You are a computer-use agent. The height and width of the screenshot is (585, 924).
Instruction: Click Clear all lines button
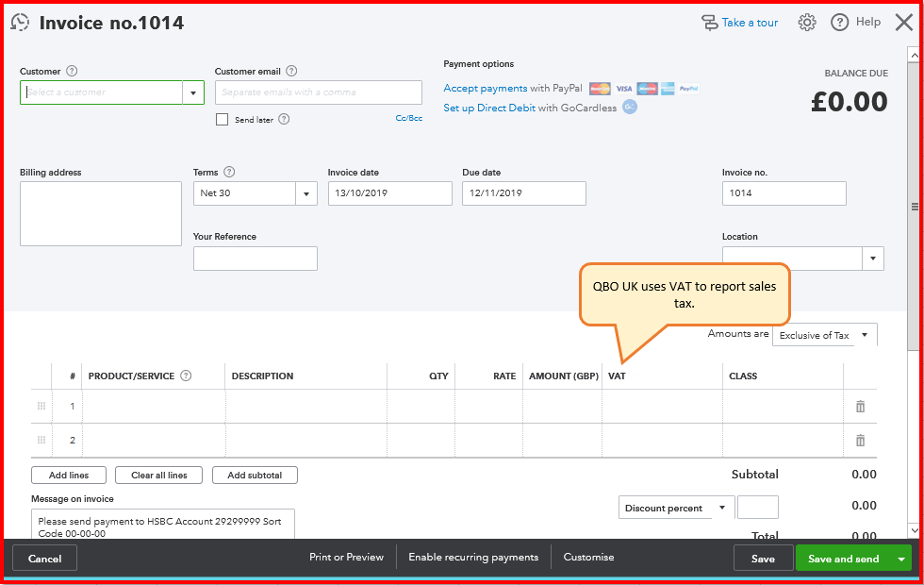point(159,475)
